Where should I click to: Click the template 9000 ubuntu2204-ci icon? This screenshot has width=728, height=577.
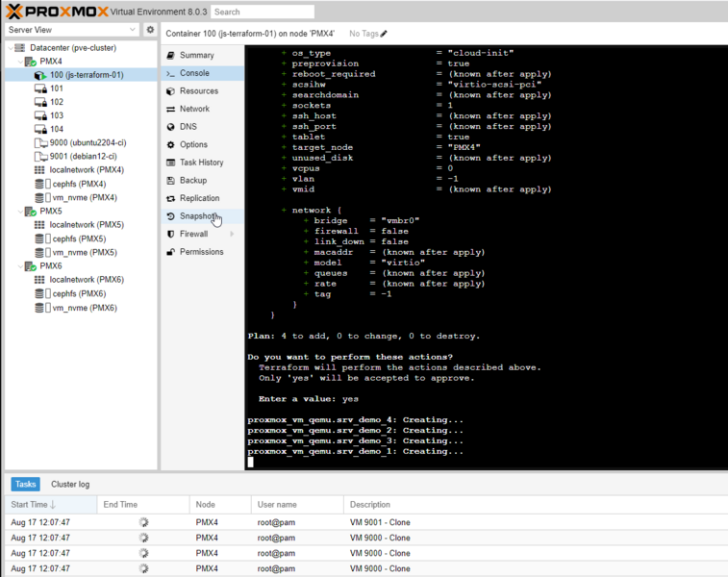(40, 143)
